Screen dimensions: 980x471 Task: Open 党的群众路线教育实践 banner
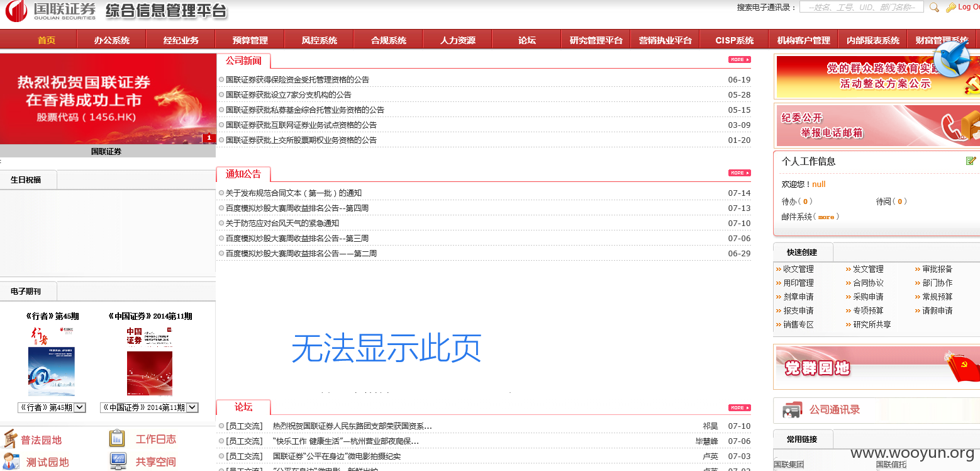pyautogui.click(x=877, y=76)
